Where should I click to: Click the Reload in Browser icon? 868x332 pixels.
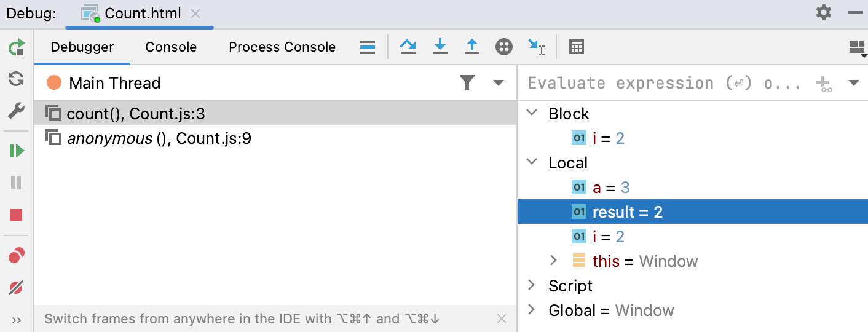(x=17, y=79)
